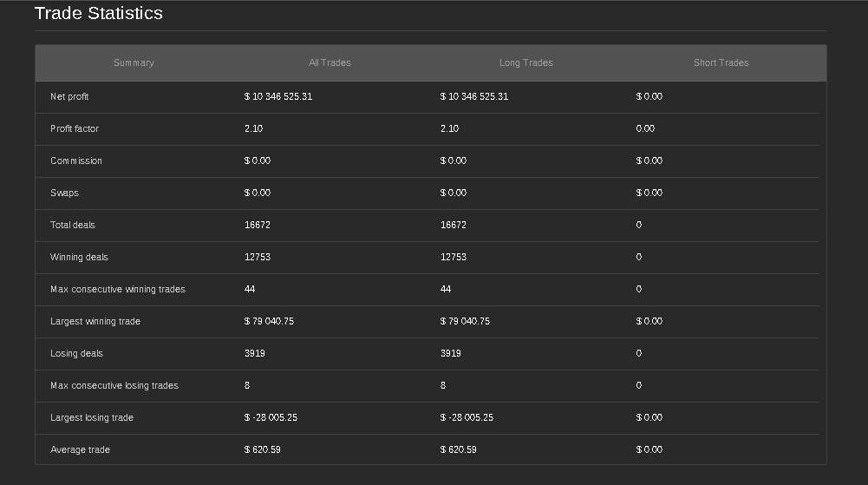Click Long Trades total deals value 16672

[x=454, y=225]
